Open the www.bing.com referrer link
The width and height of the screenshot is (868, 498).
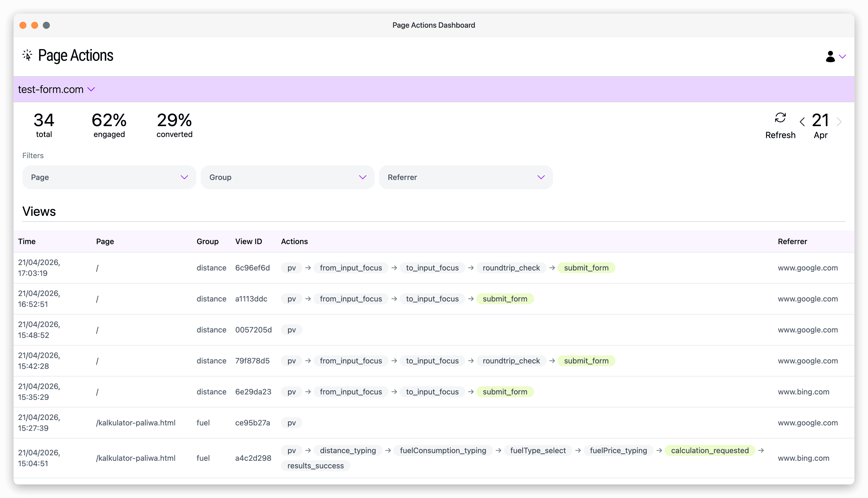click(x=804, y=392)
